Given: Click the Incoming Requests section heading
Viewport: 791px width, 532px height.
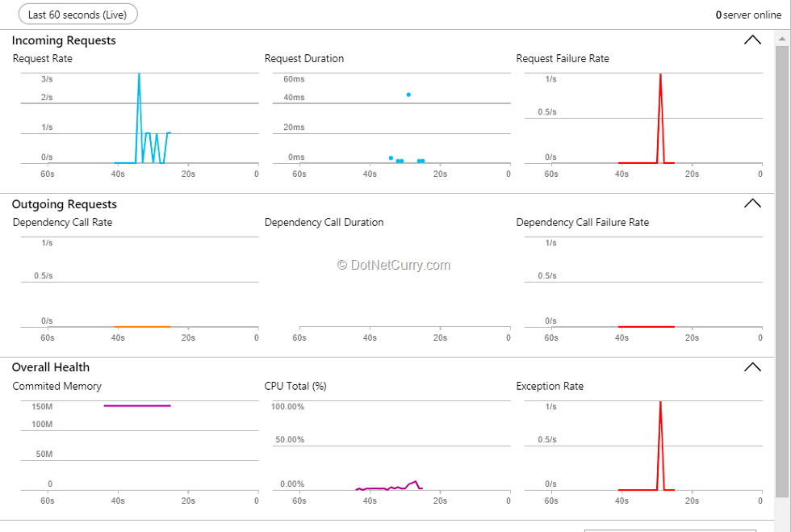Looking at the screenshot, I should 64,40.
